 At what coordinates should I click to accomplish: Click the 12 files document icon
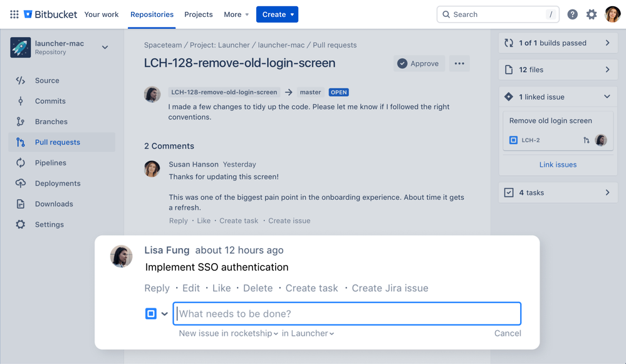point(509,70)
